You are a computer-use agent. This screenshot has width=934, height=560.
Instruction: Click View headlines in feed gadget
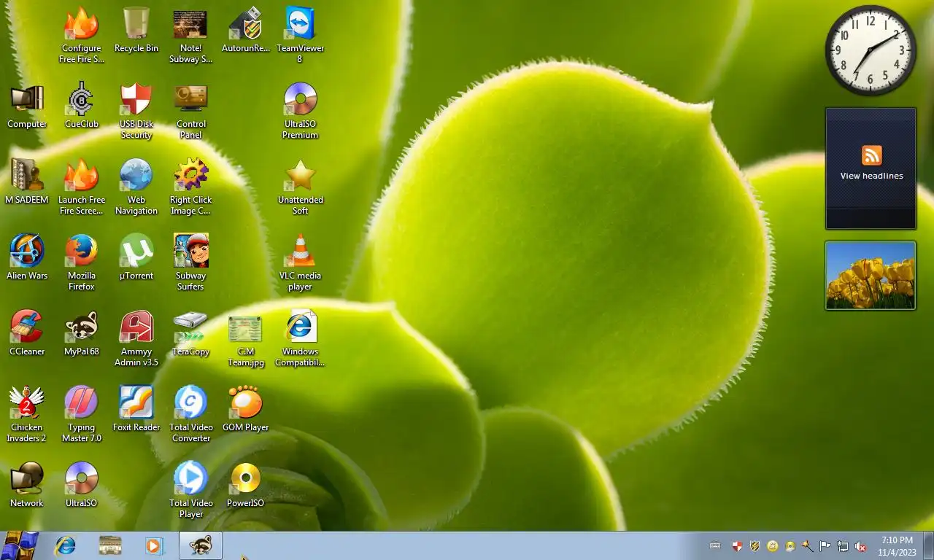point(871,176)
